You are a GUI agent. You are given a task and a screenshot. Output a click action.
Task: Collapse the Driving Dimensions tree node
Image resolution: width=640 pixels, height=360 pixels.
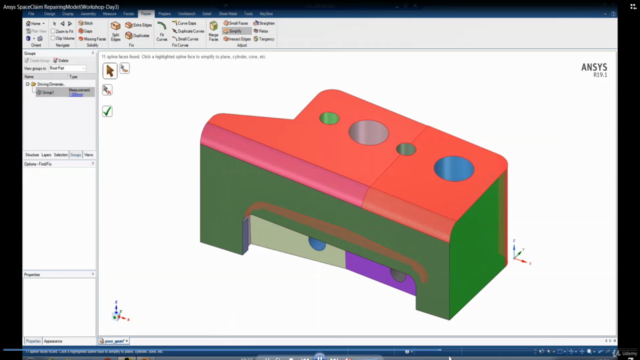point(27,84)
